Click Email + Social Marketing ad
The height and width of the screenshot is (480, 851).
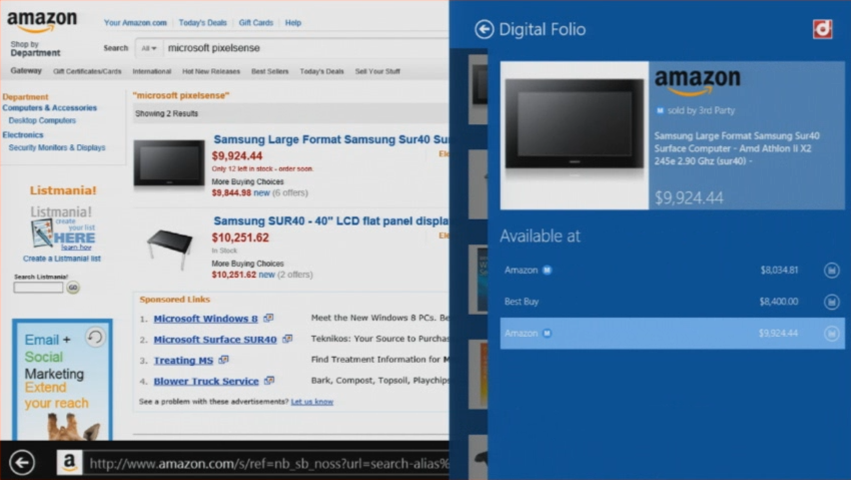(62, 380)
